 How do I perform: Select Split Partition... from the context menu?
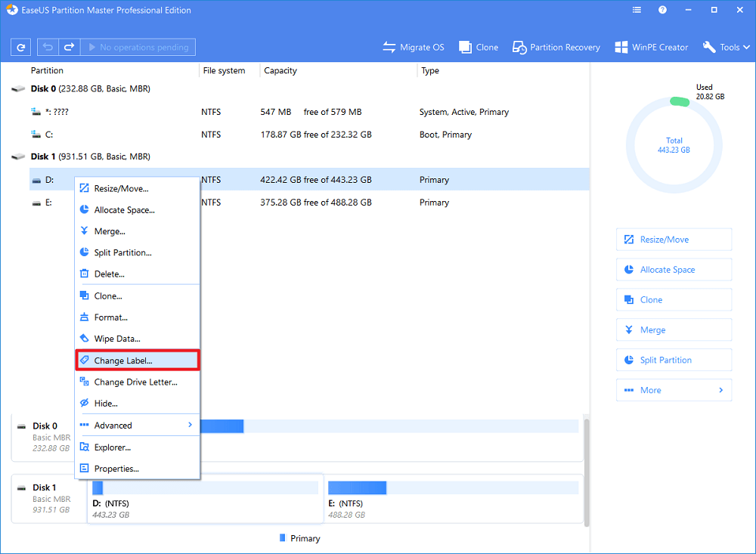(138, 252)
